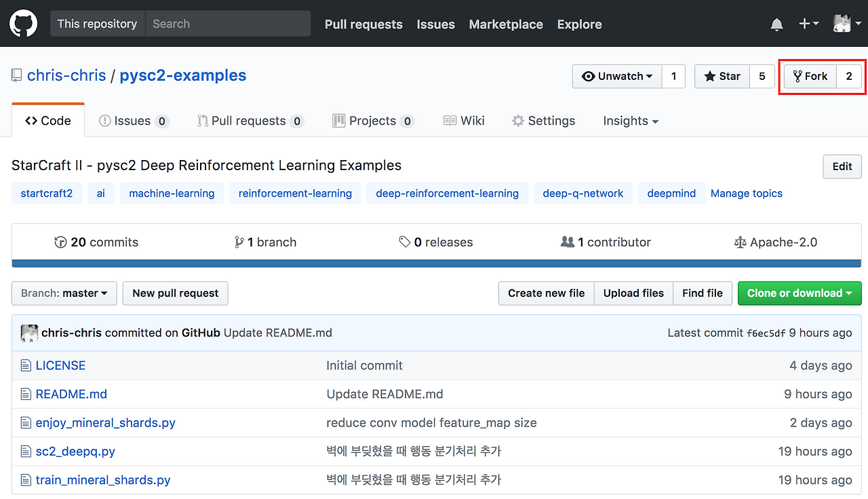Open the deep-q-network topic tag
Viewport: 868px width, 499px height.
(583, 193)
